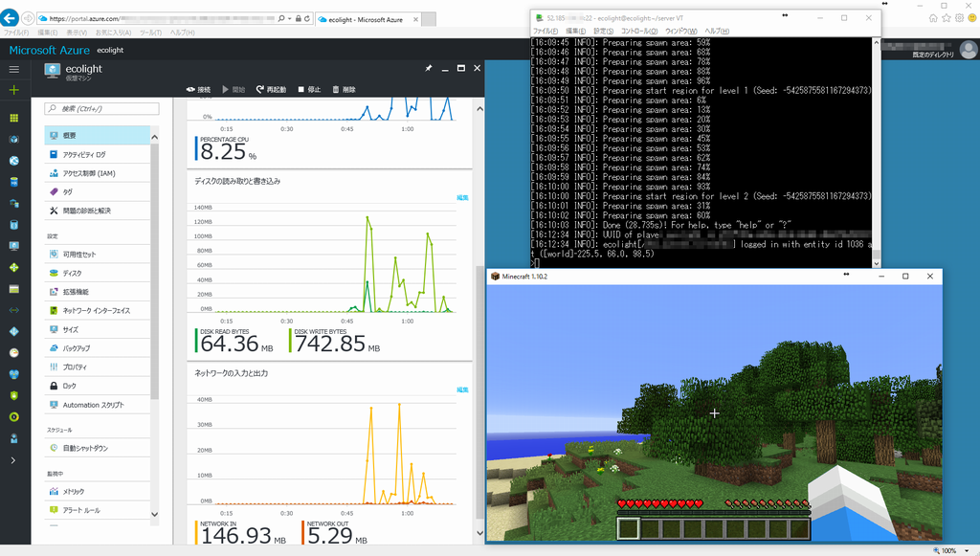Open the browser ファイル(F) menu

coord(16,33)
